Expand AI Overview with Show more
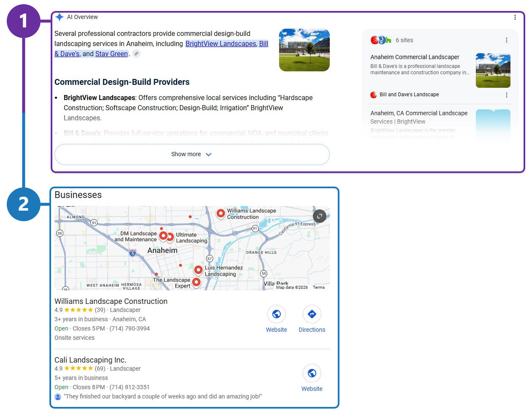The image size is (532, 420). (192, 154)
